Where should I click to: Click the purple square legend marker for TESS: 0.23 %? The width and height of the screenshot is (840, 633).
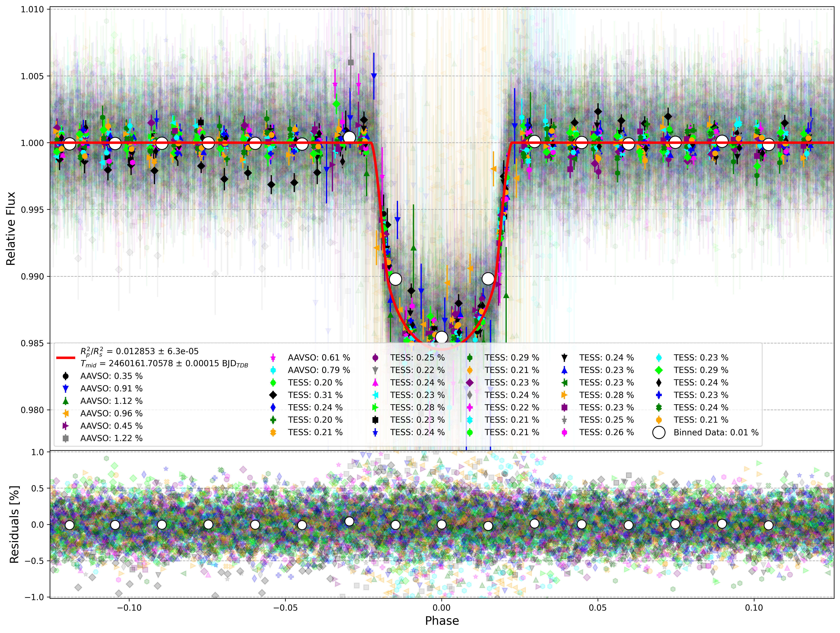(x=564, y=407)
